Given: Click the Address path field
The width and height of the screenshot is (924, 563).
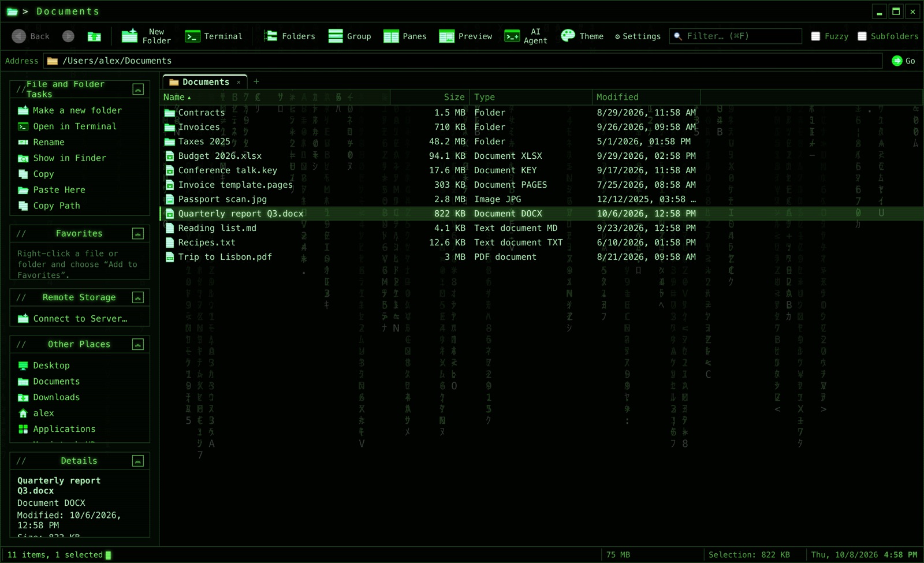Looking at the screenshot, I should [464, 61].
